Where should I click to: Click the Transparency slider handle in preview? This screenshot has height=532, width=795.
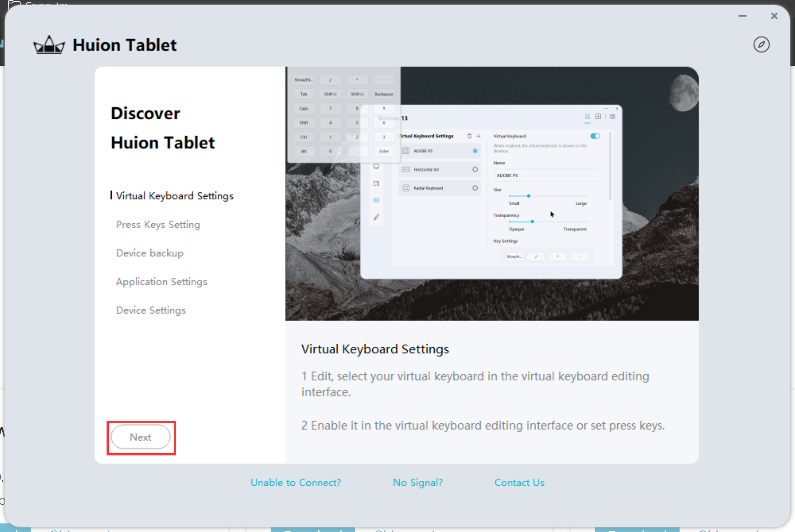click(x=532, y=222)
